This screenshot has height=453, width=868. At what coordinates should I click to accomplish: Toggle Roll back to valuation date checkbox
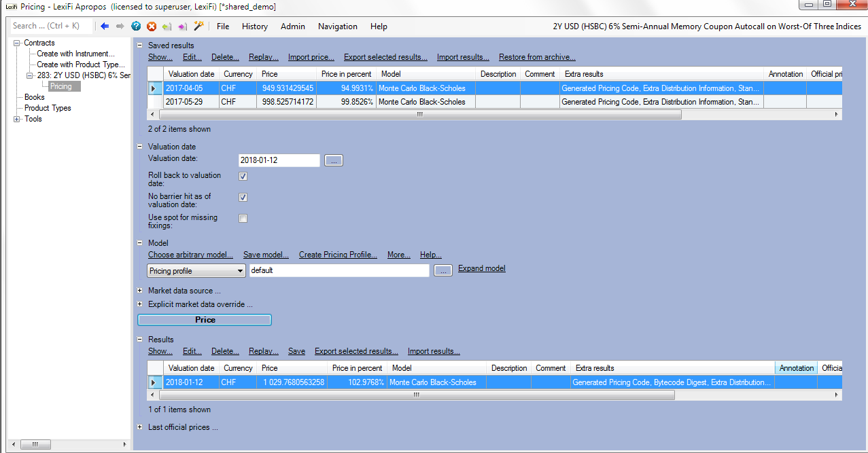(243, 177)
